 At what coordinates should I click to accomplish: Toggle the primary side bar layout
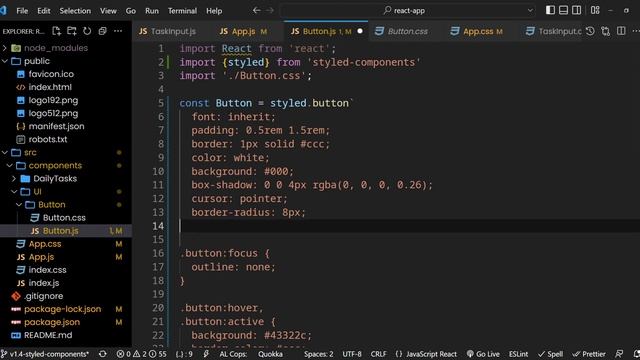tap(550, 10)
